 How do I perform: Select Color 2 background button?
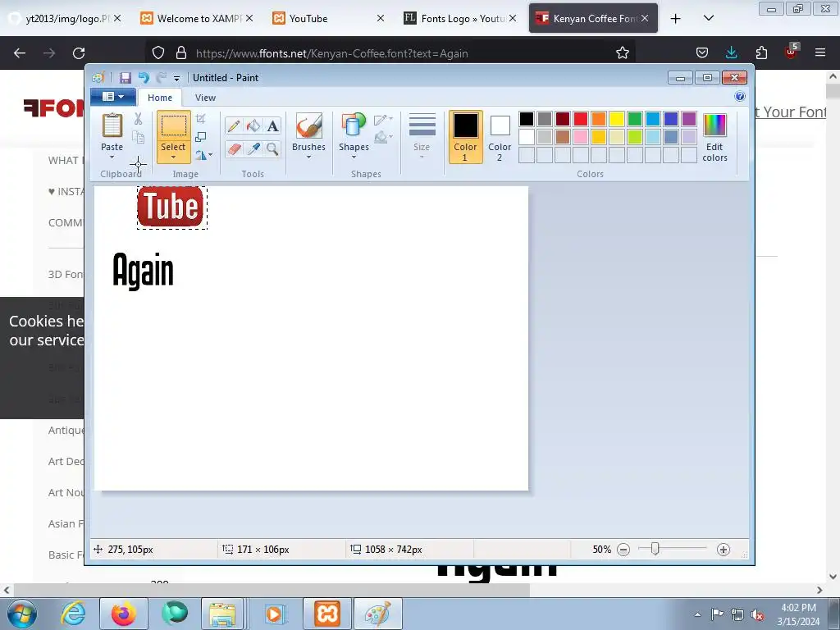[500, 137]
